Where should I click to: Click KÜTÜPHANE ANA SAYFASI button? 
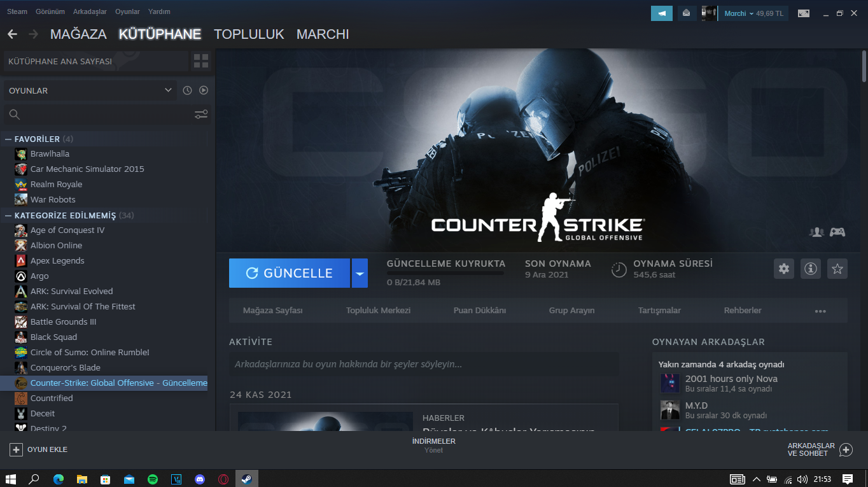[x=96, y=61]
